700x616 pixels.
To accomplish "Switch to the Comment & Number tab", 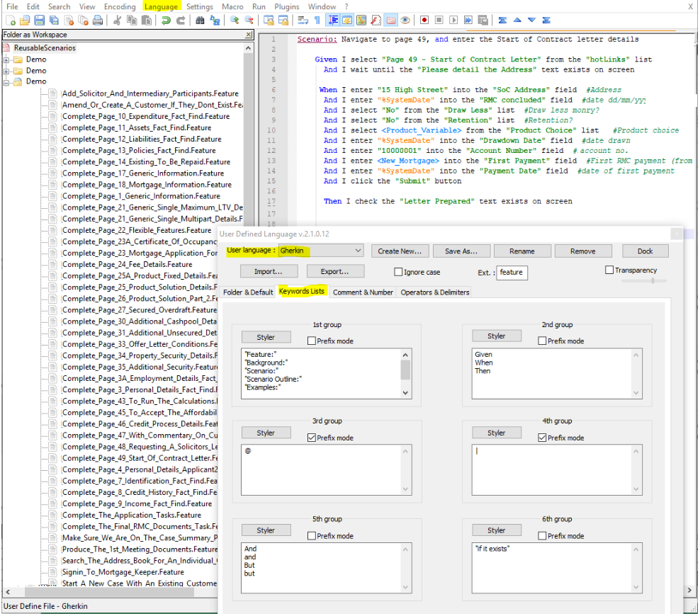I will coord(363,292).
